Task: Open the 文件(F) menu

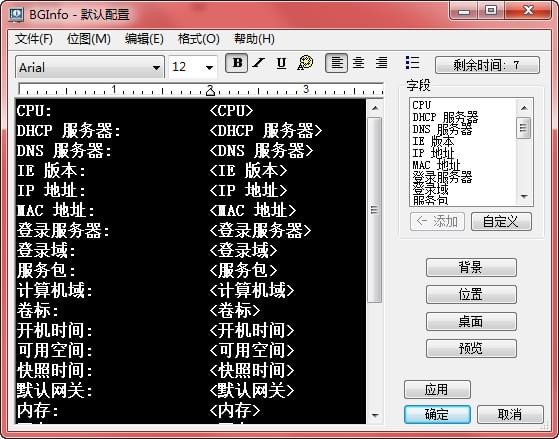Action: pos(34,39)
